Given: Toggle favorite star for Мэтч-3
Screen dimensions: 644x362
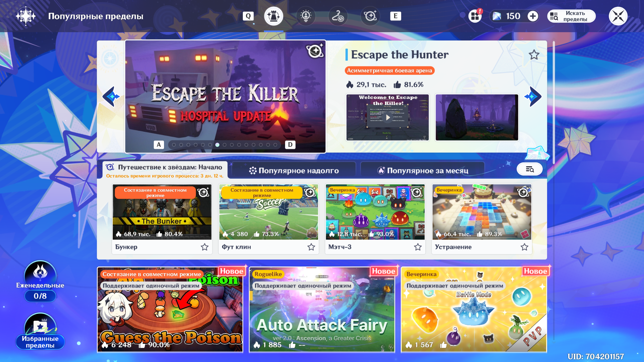Looking at the screenshot, I should pos(418,247).
